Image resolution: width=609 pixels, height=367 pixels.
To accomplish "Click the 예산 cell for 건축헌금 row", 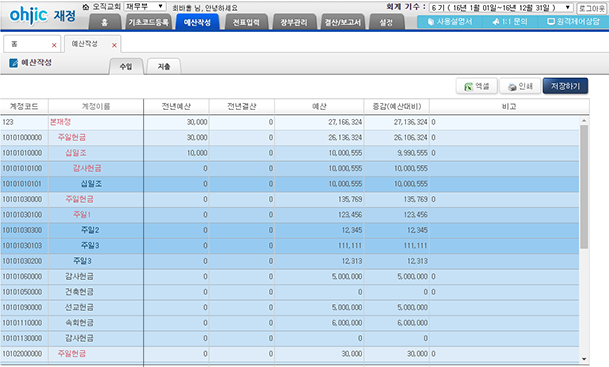I will [x=319, y=292].
